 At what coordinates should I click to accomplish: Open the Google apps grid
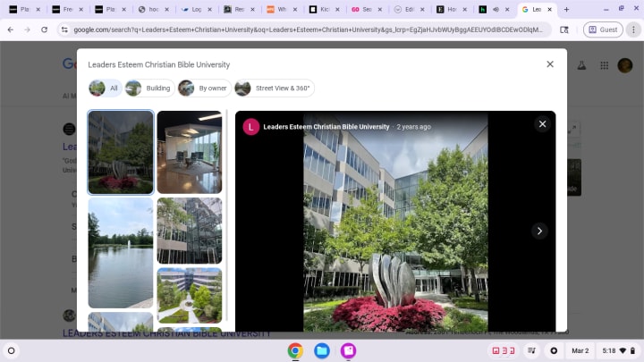point(604,65)
